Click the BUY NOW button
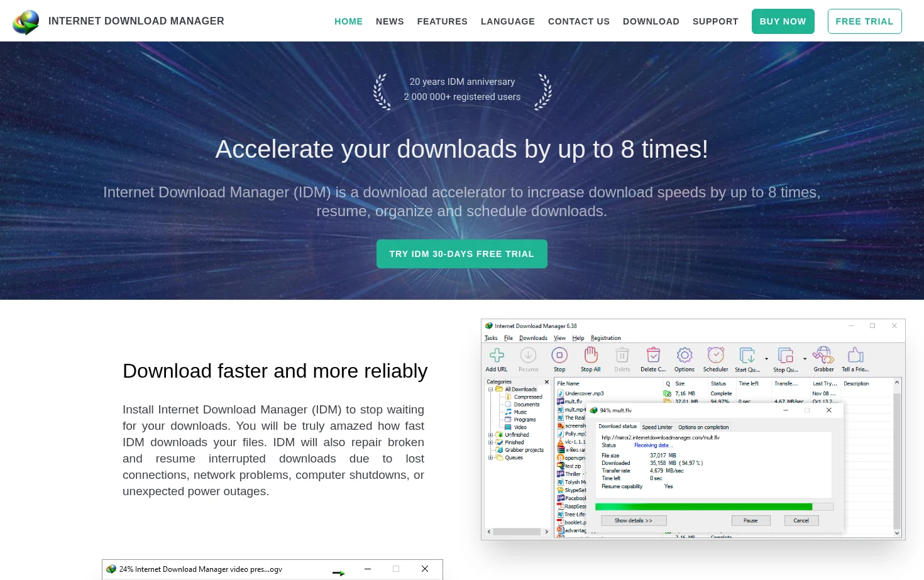Viewport: 924px width, 580px height. tap(783, 21)
